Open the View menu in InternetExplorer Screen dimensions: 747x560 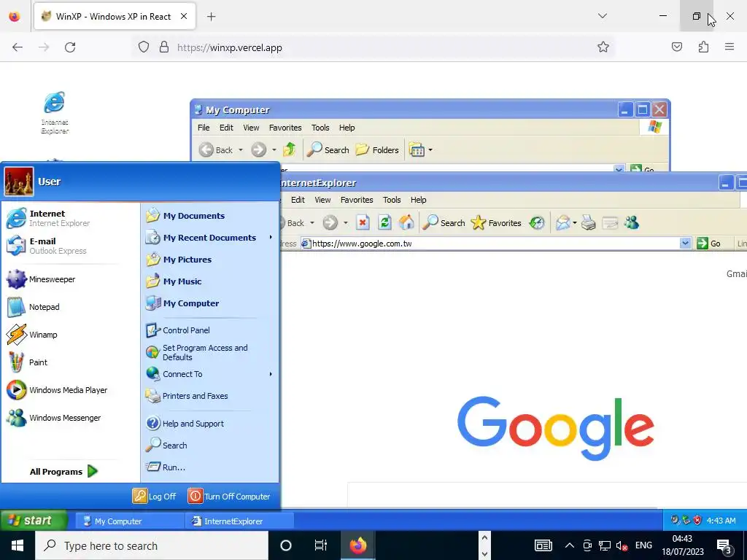(x=322, y=200)
